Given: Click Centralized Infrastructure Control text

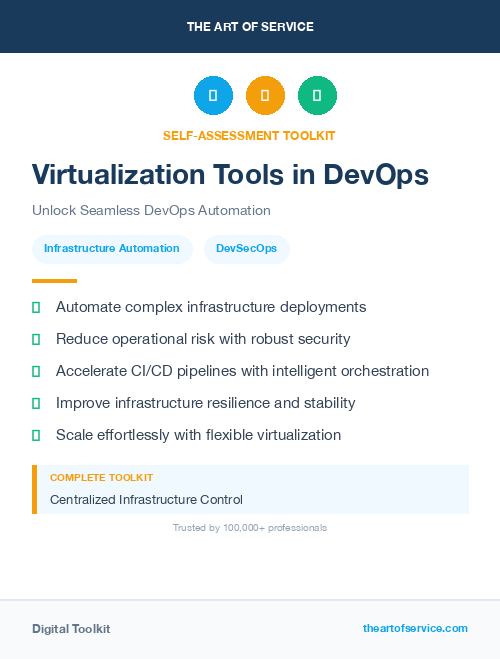Looking at the screenshot, I should point(146,500).
